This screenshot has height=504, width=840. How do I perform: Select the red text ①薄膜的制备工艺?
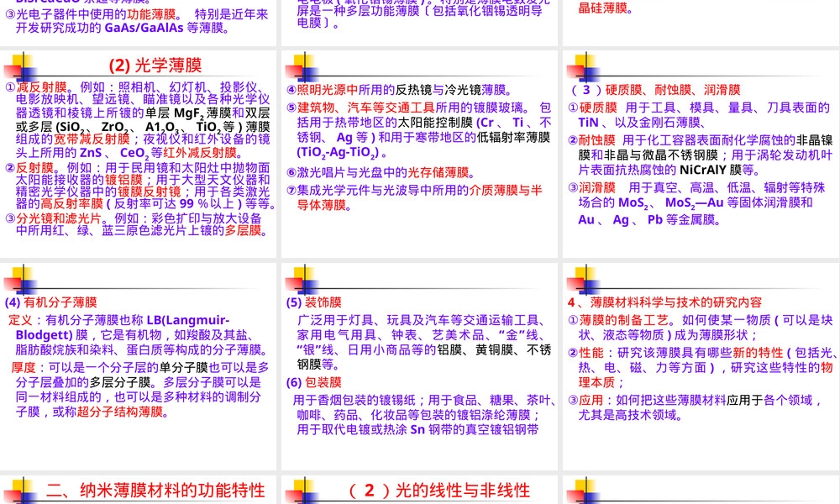pyautogui.click(x=619, y=320)
